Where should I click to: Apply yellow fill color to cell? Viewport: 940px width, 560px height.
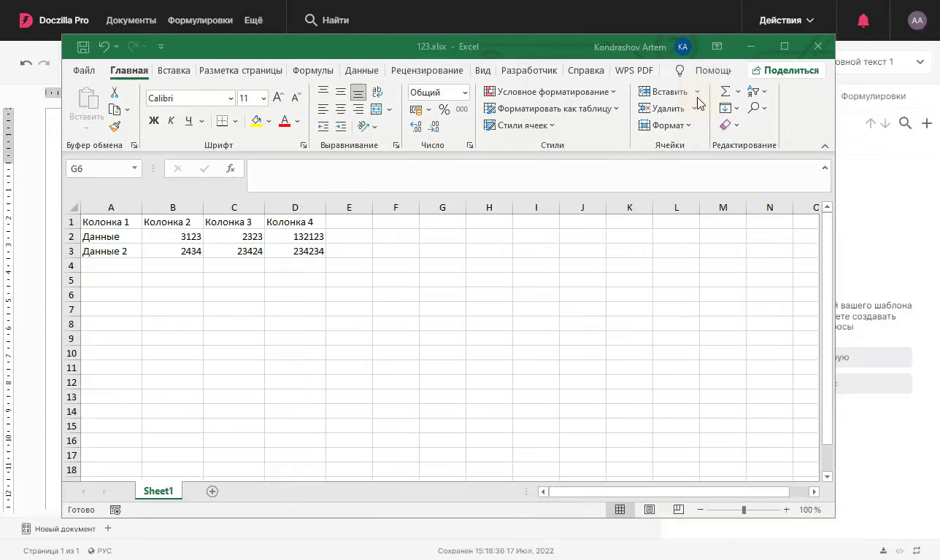coord(256,121)
